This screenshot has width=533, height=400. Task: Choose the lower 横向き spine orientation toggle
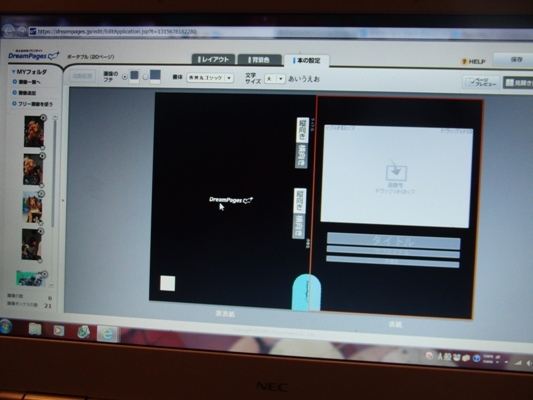pyautogui.click(x=299, y=225)
